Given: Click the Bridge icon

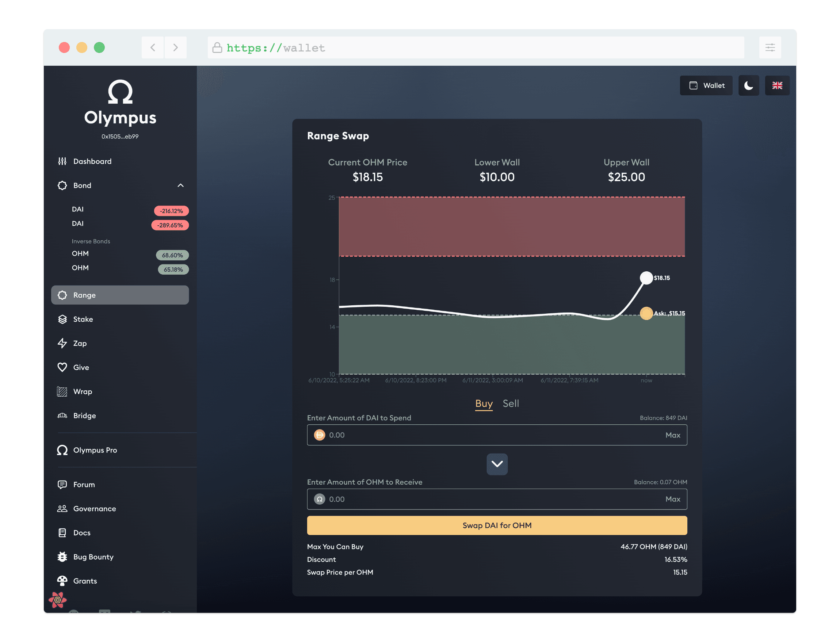Looking at the screenshot, I should tap(62, 415).
